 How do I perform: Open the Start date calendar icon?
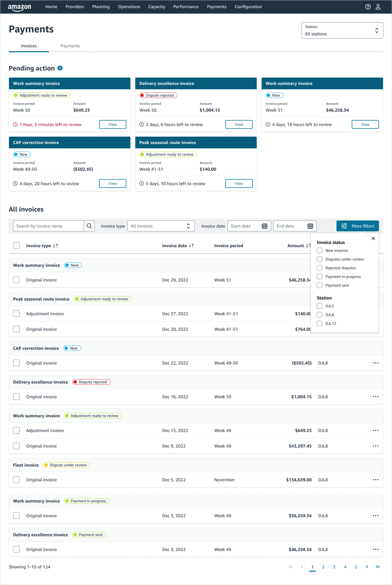(265, 226)
